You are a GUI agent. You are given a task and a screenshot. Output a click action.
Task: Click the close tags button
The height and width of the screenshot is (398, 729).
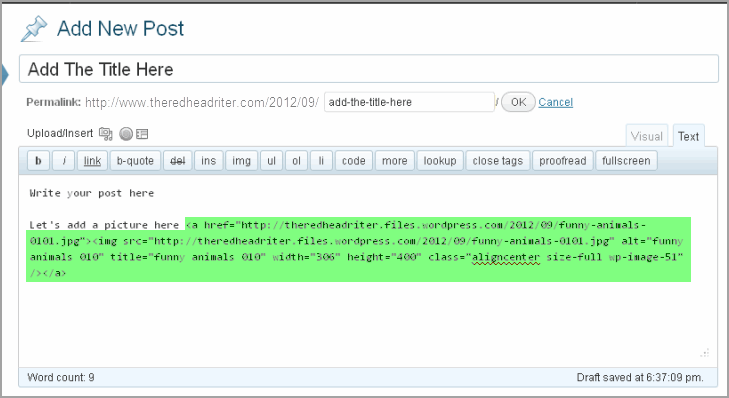498,161
